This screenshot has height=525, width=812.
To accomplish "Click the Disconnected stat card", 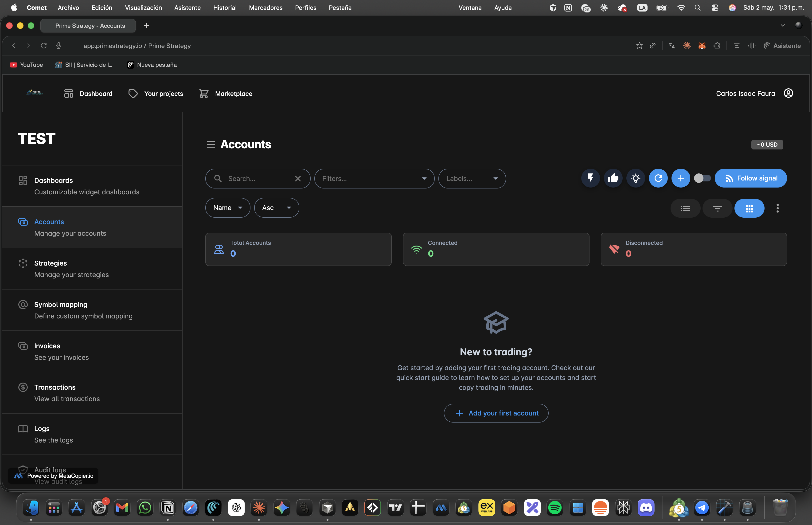I will coord(694,249).
